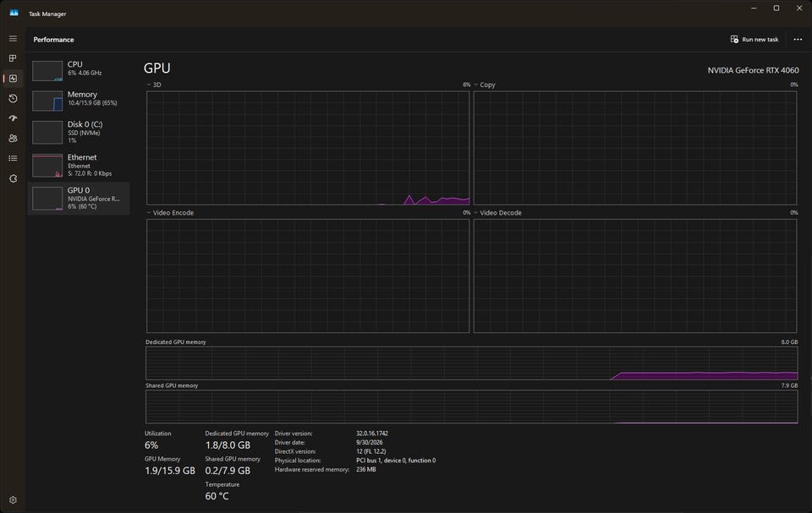Click the Dedicated GPU memory graph
Image resolution: width=812 pixels, height=513 pixels.
[472, 363]
